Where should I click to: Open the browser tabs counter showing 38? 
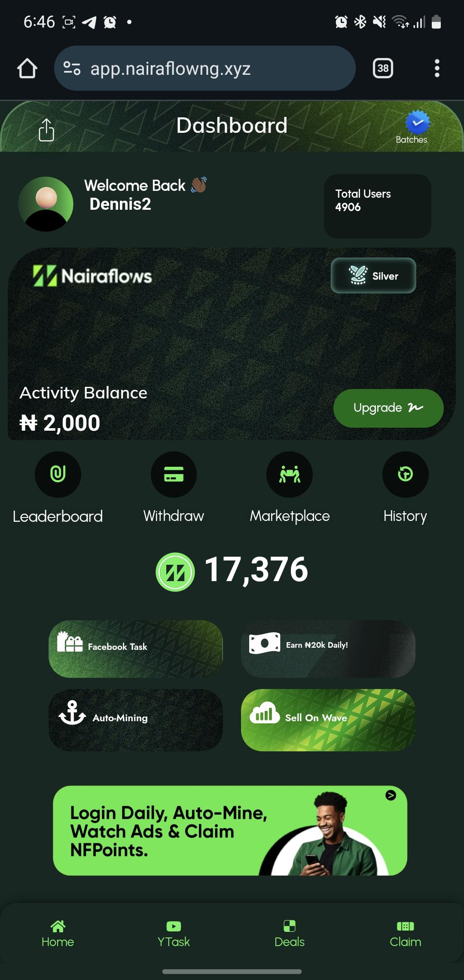(x=383, y=68)
